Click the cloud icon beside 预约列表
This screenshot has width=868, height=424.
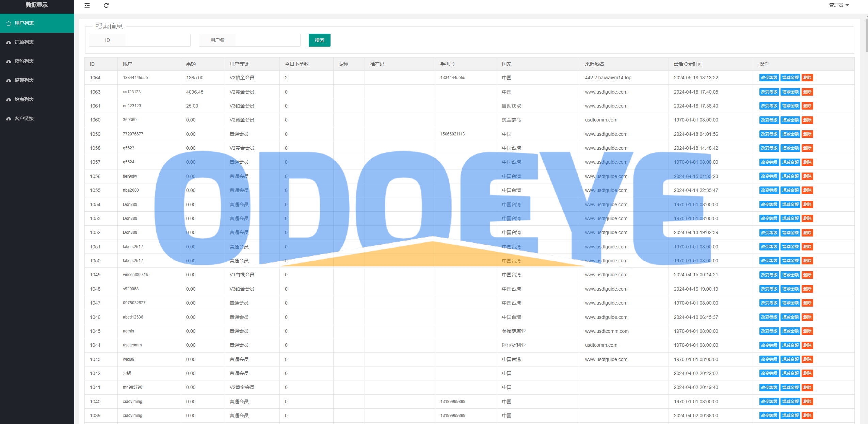(9, 61)
